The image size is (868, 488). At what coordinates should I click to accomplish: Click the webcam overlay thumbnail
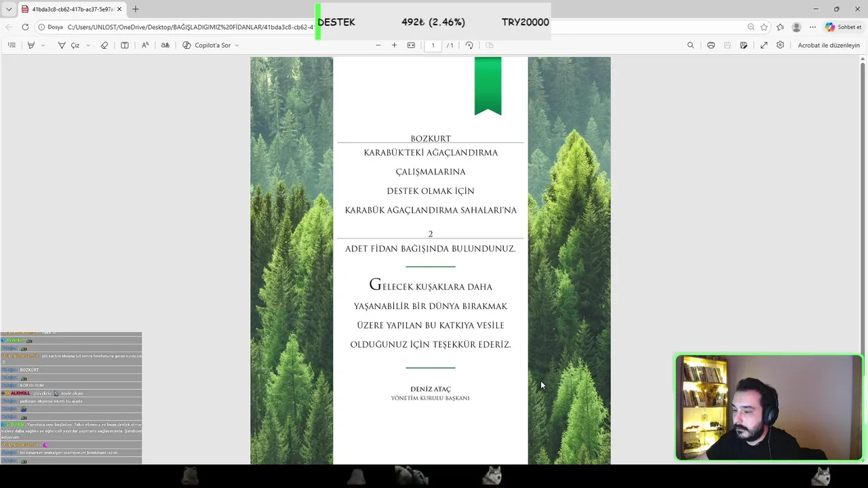point(768,408)
